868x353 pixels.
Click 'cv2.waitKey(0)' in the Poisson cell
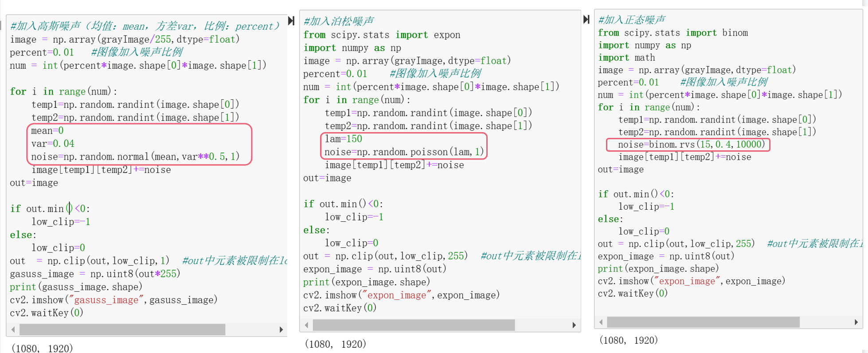tap(340, 308)
